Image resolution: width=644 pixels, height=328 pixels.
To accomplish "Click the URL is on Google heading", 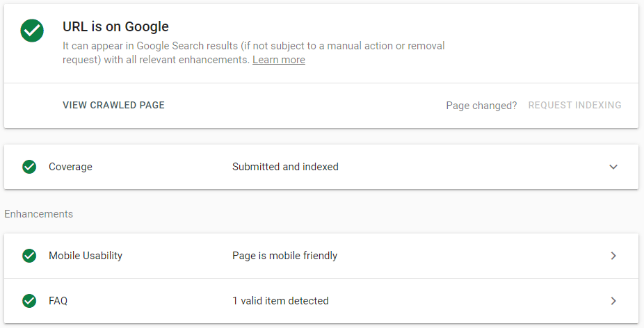I will (x=115, y=27).
